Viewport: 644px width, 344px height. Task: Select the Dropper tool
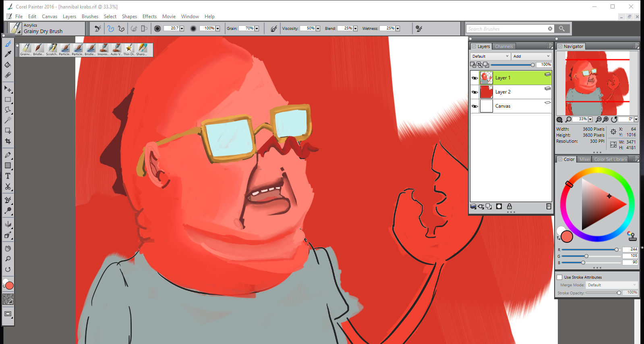click(8, 54)
